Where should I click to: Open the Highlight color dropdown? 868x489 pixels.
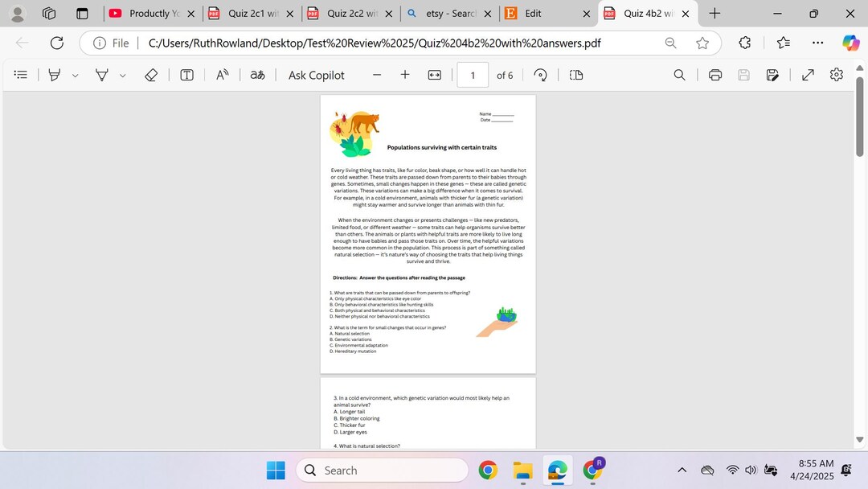point(122,74)
